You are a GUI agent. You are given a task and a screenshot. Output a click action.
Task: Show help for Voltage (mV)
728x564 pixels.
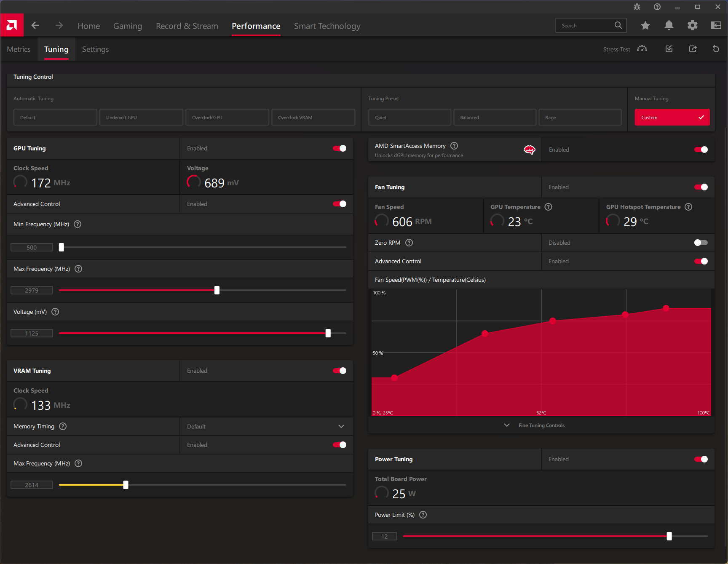click(x=55, y=312)
